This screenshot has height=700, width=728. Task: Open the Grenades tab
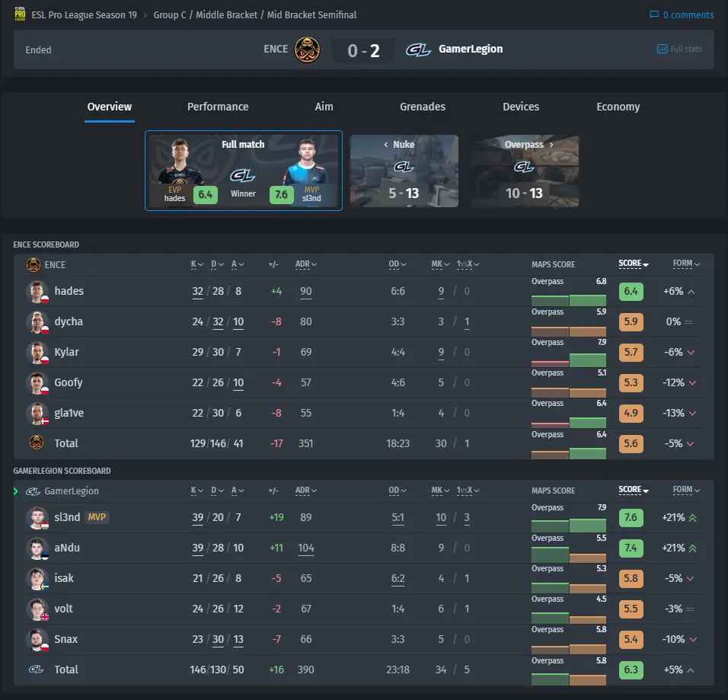423,107
